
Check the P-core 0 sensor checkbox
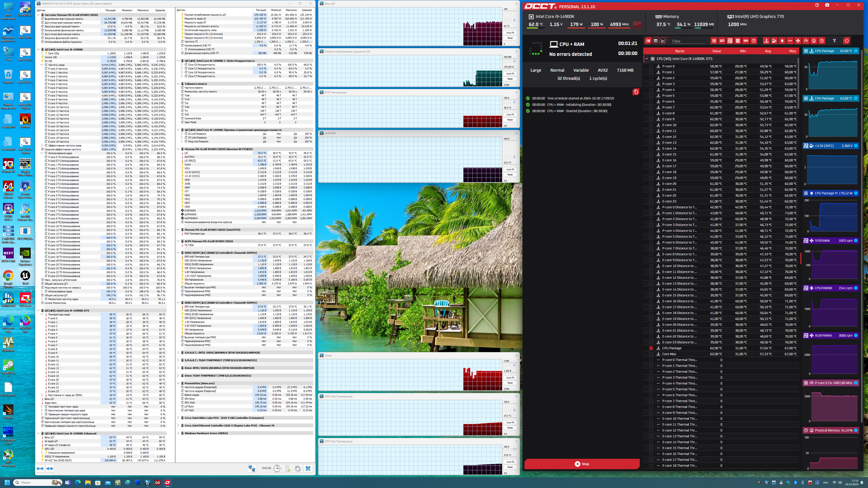coord(651,66)
